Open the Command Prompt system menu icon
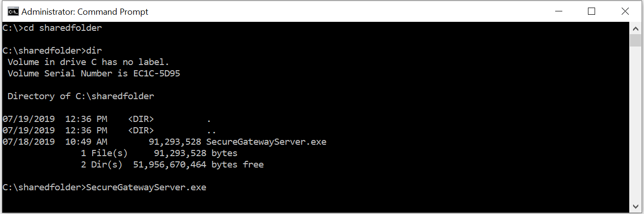The height and width of the screenshot is (214, 644). [13, 11]
